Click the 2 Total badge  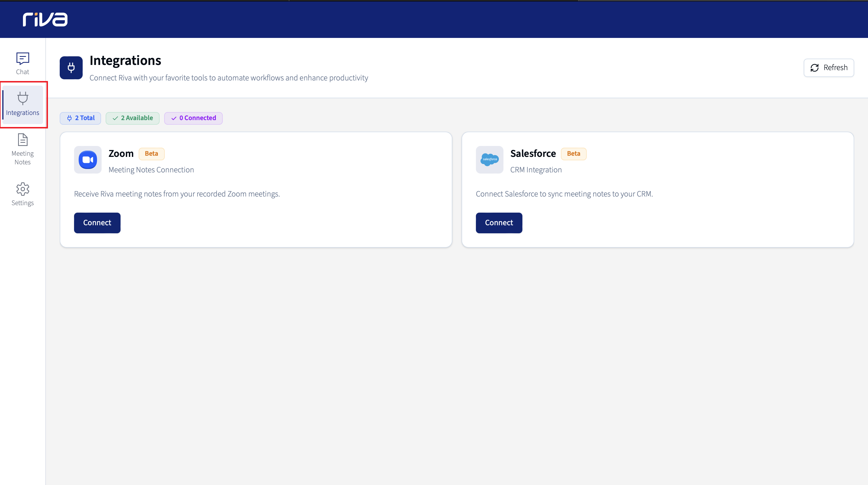pos(81,118)
